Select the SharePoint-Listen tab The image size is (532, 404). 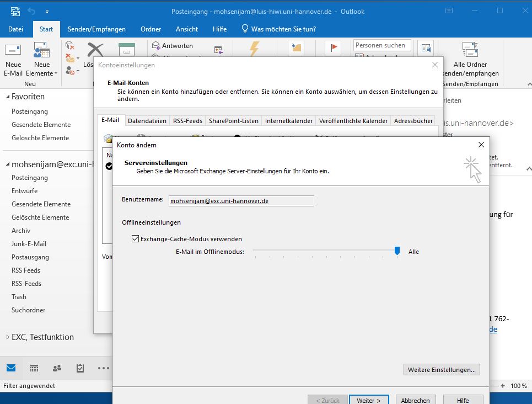coord(234,121)
